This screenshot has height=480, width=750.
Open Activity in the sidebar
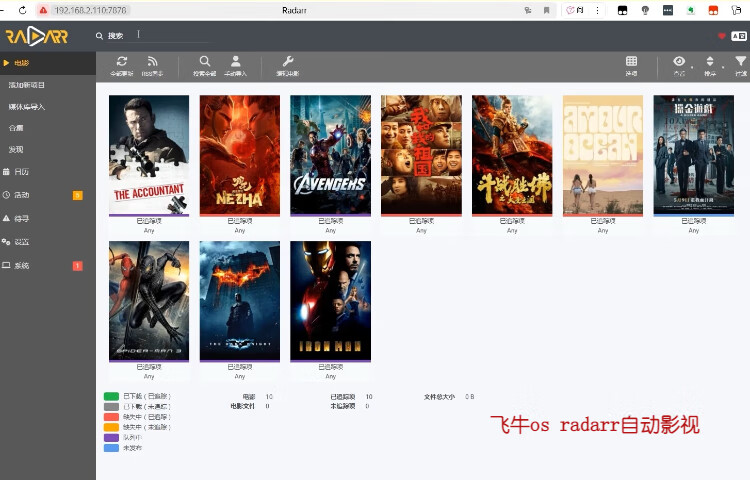[22, 195]
